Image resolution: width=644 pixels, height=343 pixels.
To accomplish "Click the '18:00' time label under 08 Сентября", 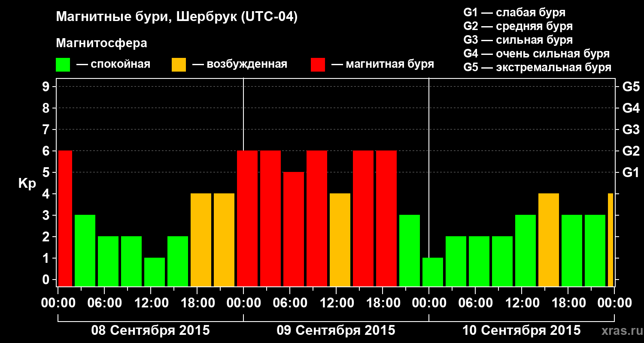I will 197,303.
